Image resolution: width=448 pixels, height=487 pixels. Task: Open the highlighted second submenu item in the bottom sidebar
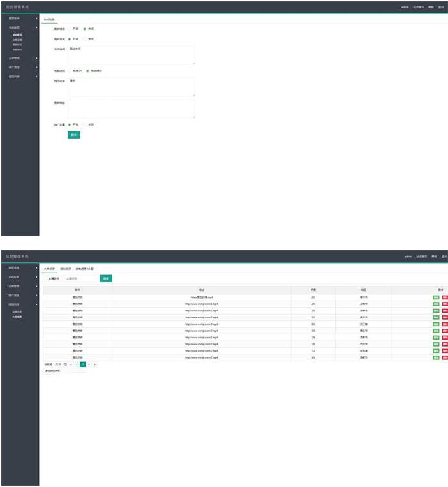[x=17, y=317]
